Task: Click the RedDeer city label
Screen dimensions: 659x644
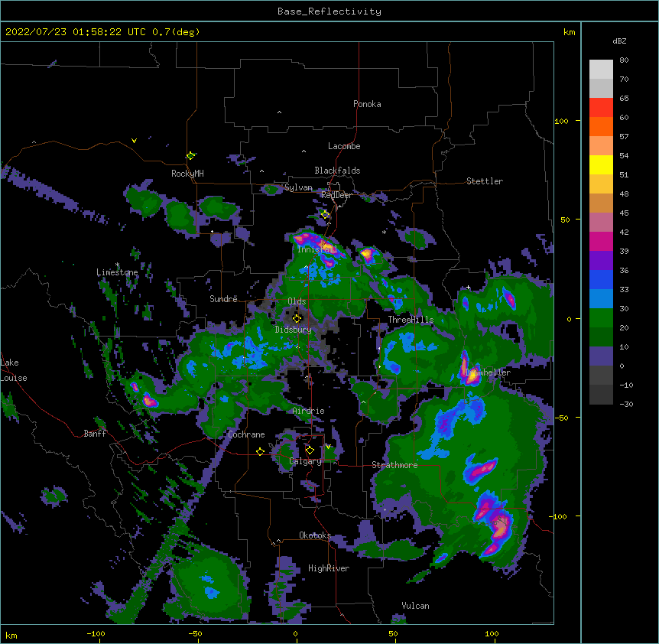Action: (x=336, y=195)
